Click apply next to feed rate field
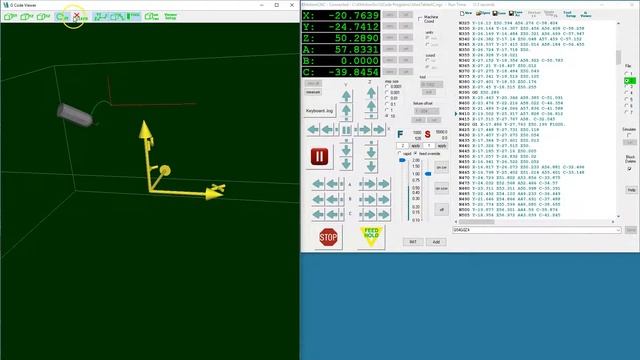 [416, 146]
